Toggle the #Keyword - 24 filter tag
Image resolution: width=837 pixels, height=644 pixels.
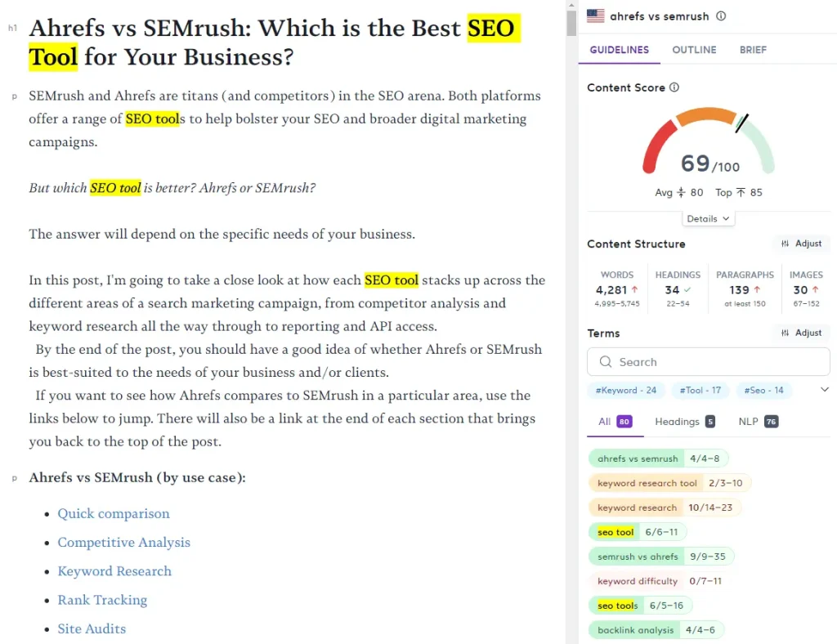pos(625,390)
